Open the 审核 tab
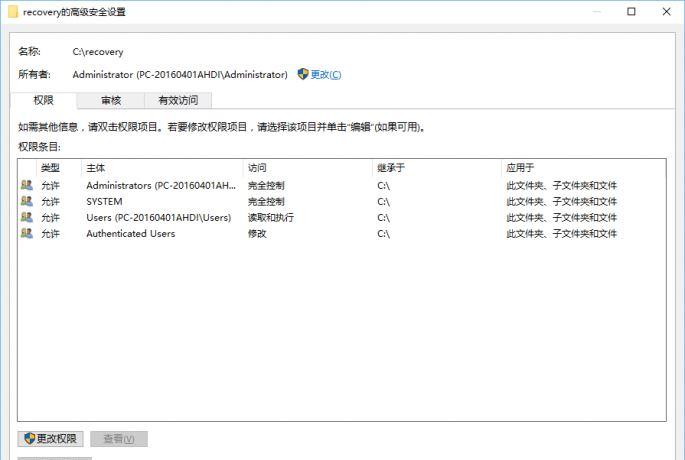685x460 pixels. tap(111, 100)
